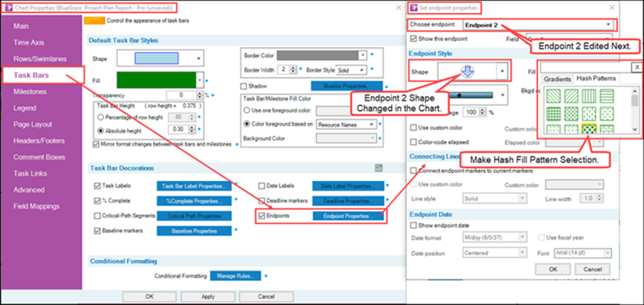Select Use one foreground color radio button
This screenshot has height=305, width=644.
coord(247,110)
